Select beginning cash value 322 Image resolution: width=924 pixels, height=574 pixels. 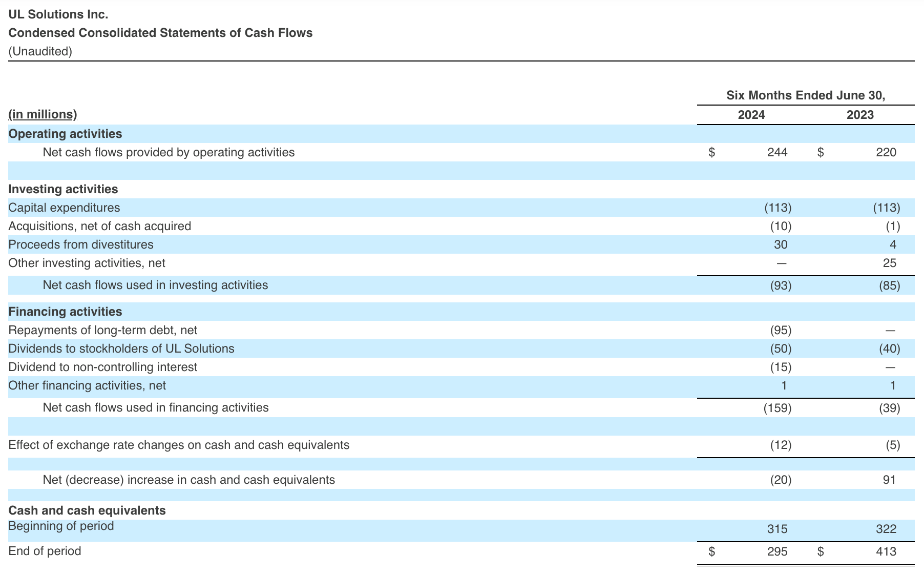pyautogui.click(x=886, y=529)
